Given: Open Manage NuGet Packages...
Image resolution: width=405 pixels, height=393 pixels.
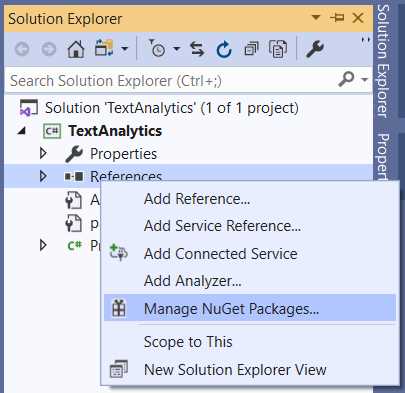Looking at the screenshot, I should tap(250, 308).
